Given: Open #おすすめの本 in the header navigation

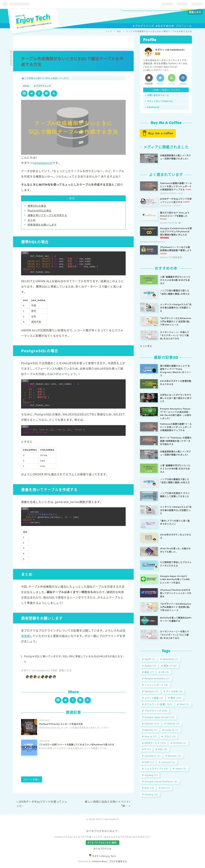Looking at the screenshot, I should pyautogui.click(x=165, y=26).
